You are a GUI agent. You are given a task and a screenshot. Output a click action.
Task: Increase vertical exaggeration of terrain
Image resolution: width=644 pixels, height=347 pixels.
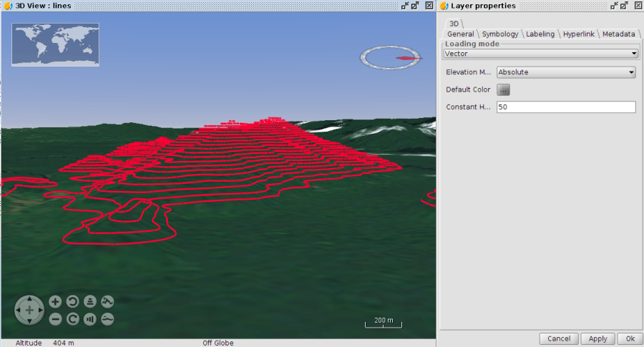tap(107, 302)
